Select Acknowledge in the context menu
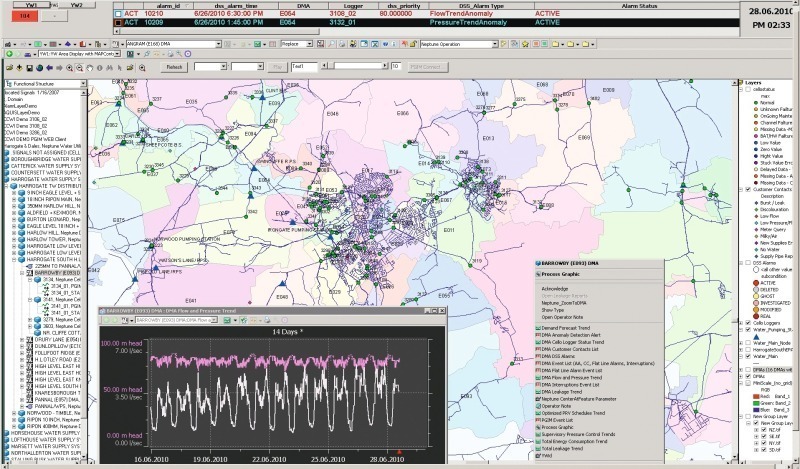 tap(555, 289)
